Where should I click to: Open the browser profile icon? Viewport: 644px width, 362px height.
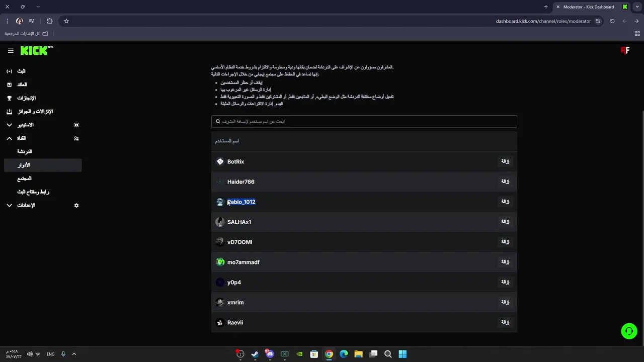20,21
